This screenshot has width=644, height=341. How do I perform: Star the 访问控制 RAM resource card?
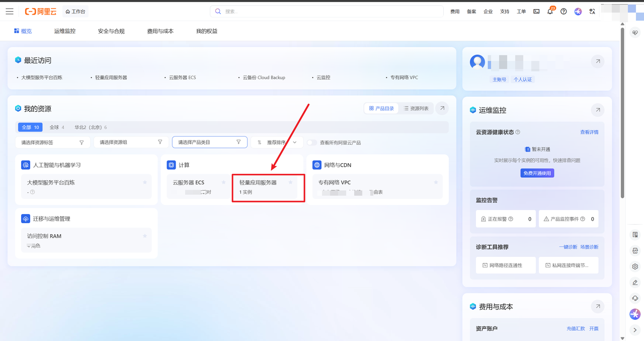pyautogui.click(x=145, y=235)
